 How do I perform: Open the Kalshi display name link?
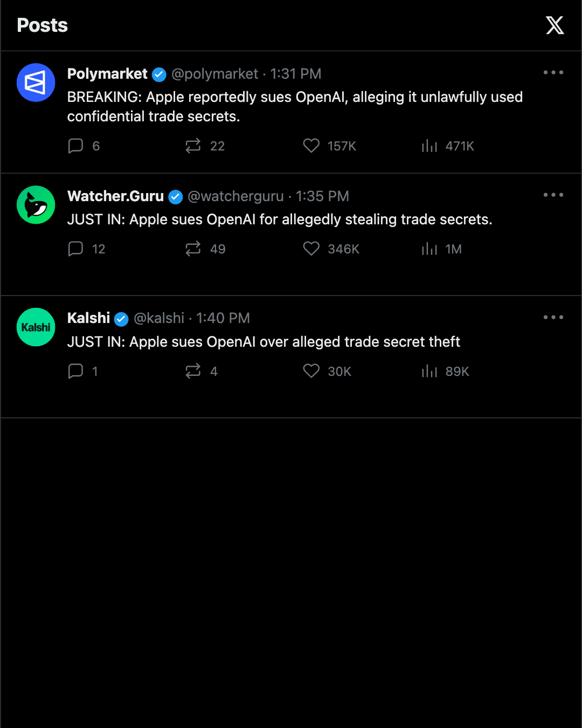[x=88, y=318]
